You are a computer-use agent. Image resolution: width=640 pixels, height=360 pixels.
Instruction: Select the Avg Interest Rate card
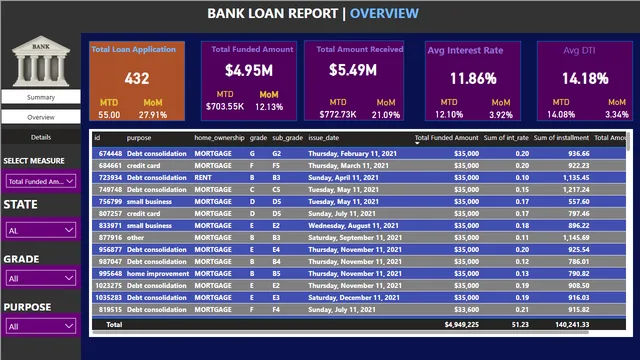[x=473, y=81]
